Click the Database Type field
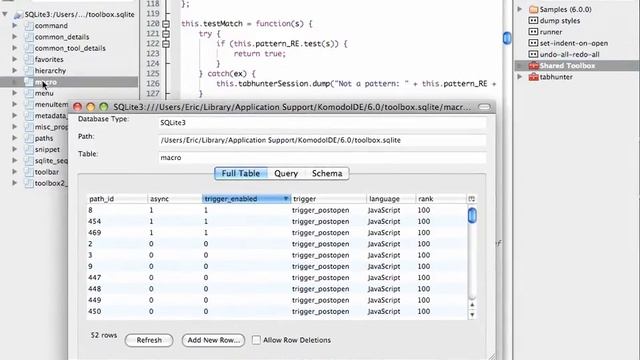Image resolution: width=640 pixels, height=360 pixels. coord(322,123)
